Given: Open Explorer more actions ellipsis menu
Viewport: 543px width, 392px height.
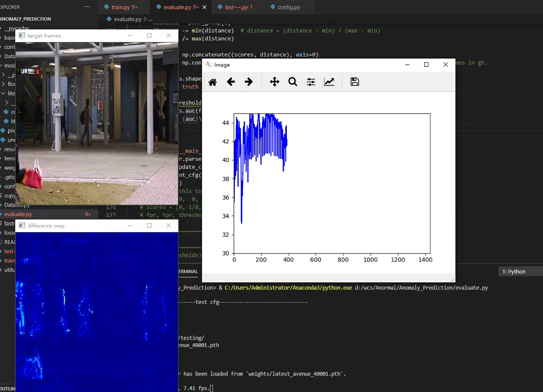Looking at the screenshot, I should [x=87, y=7].
